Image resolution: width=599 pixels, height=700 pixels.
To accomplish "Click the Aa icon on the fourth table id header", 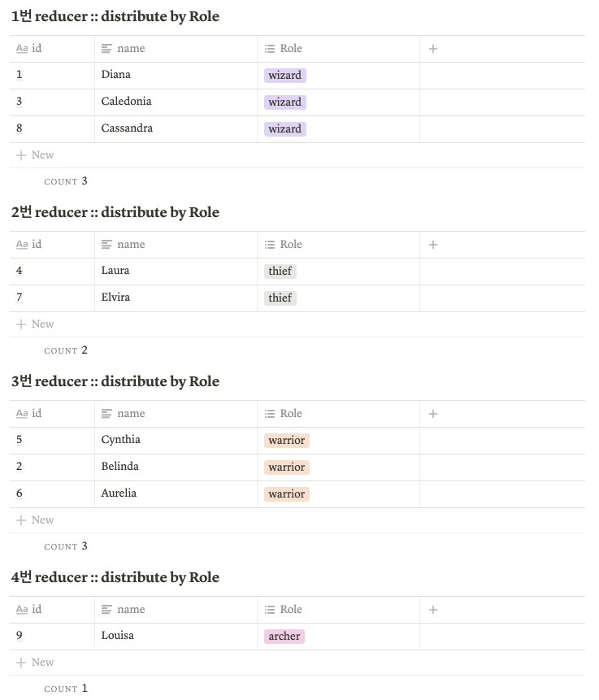I will coord(22,609).
